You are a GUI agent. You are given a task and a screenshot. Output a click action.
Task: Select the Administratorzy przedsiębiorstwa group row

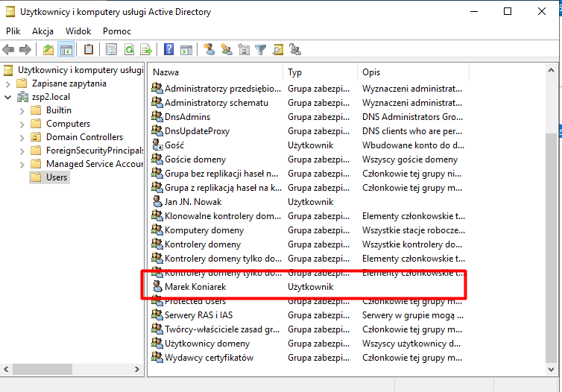(x=309, y=88)
